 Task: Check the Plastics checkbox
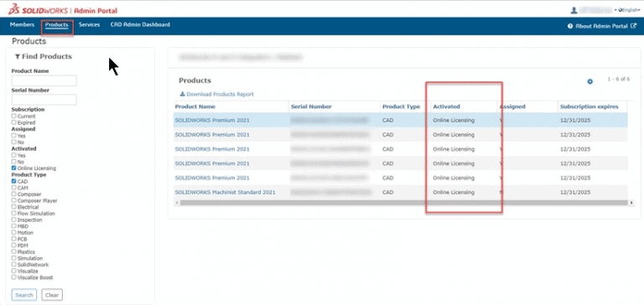[x=14, y=251]
